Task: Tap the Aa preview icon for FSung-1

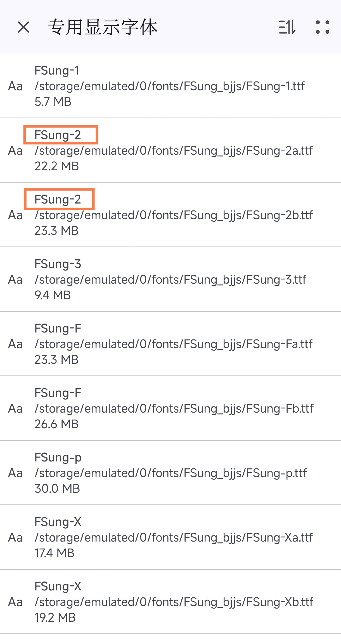Action: coord(15,86)
